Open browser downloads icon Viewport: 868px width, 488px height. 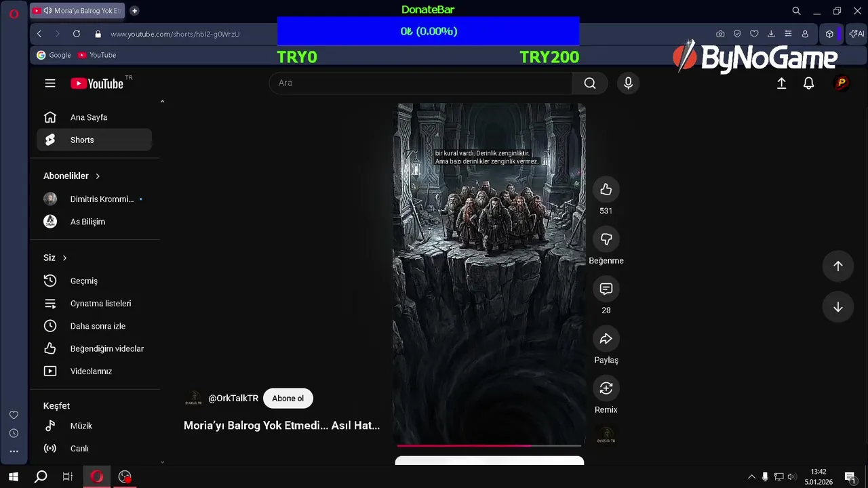pos(771,34)
